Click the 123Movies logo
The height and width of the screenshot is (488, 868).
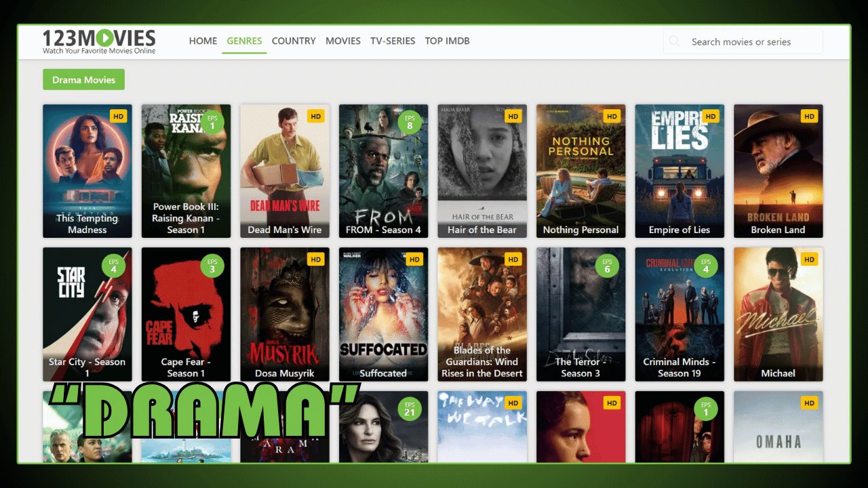(99, 41)
